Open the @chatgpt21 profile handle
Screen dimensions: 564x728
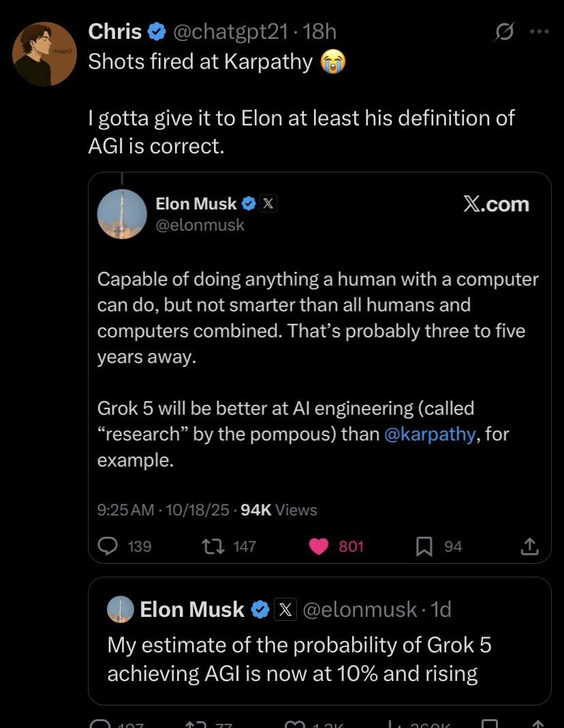pyautogui.click(x=234, y=31)
